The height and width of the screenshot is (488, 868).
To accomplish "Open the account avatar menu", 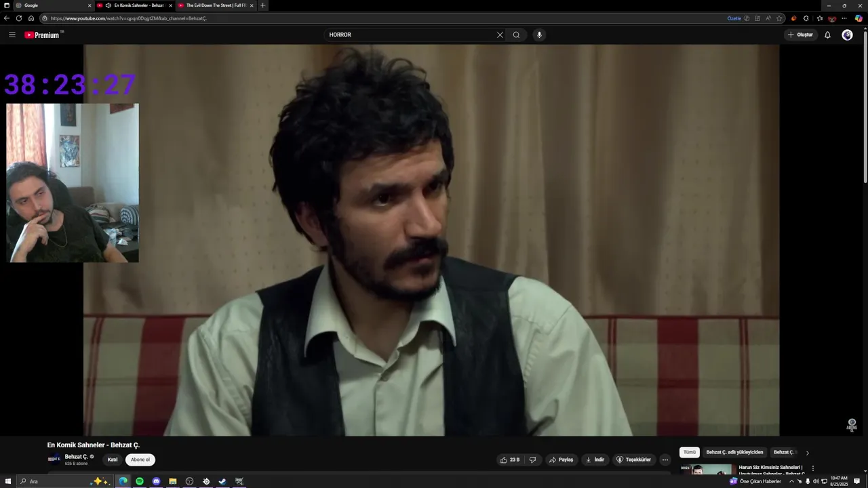I will [847, 35].
